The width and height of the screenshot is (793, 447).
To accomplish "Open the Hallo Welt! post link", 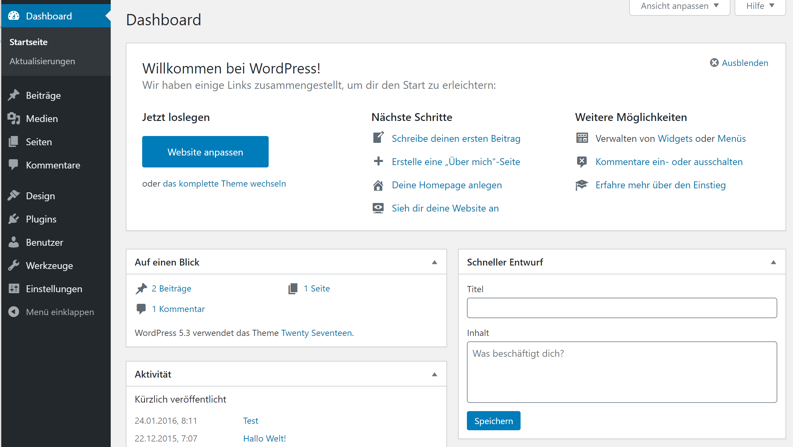I will click(x=265, y=438).
